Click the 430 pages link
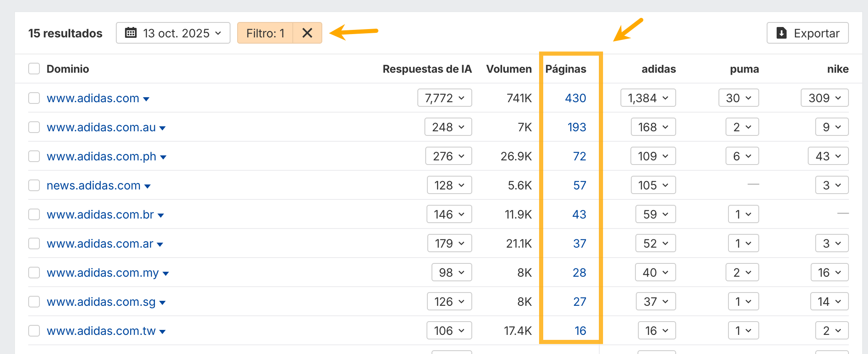Screen dimensions: 868x354 (576, 98)
